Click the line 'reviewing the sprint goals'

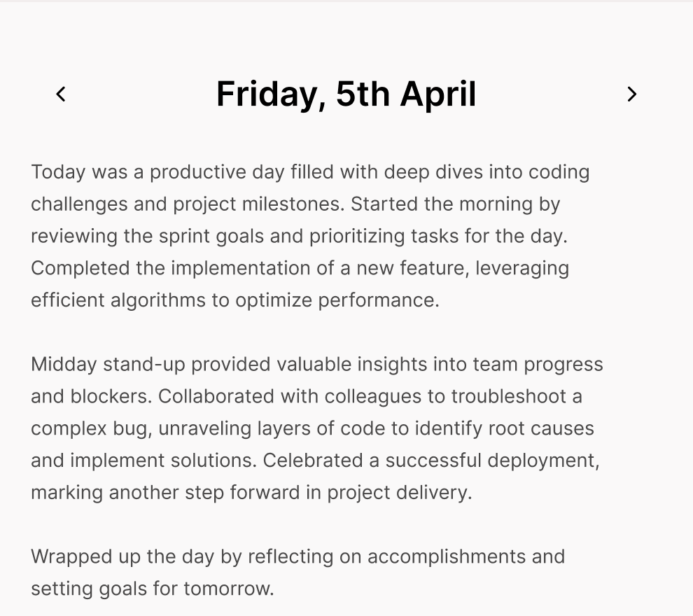[299, 236]
